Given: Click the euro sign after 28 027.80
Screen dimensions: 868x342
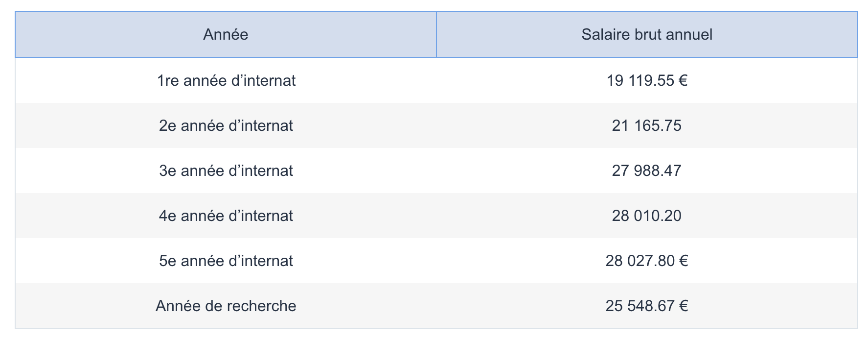Looking at the screenshot, I should click(684, 261).
